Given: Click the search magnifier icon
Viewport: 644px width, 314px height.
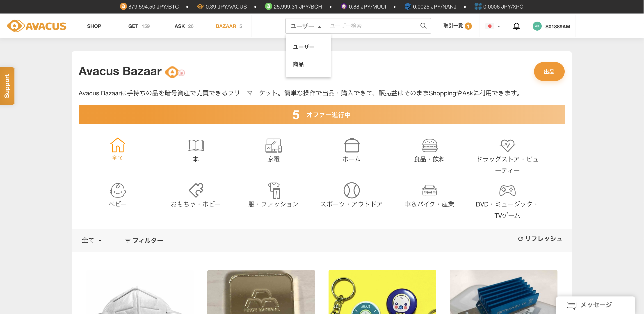Looking at the screenshot, I should [x=423, y=26].
